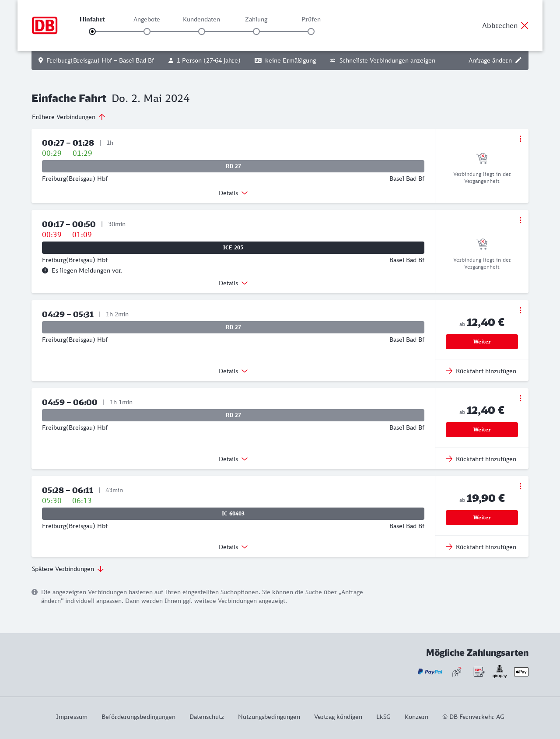Screen dimensions: 560x739
Task: Click the giropay payment icon
Action: click(500, 672)
